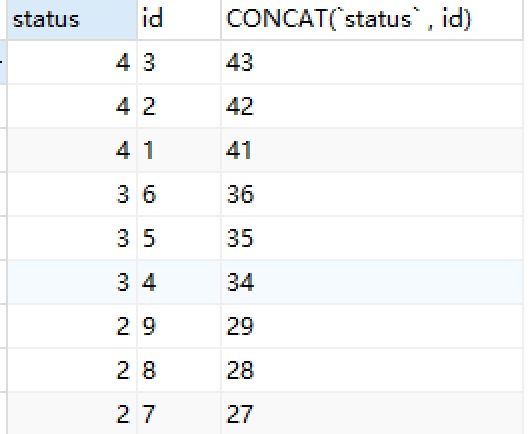
Task: Click the id cell containing 9
Action: (x=179, y=326)
